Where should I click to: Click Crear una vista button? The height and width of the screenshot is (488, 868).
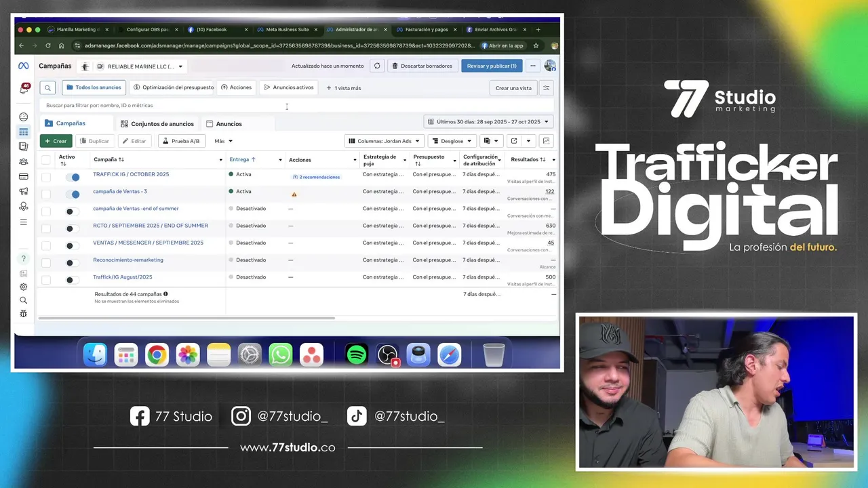(x=513, y=87)
